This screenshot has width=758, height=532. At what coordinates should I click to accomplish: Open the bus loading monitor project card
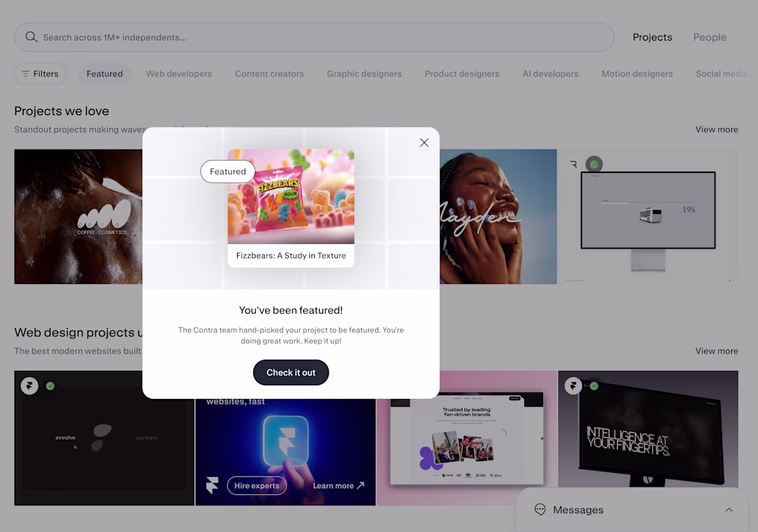(x=648, y=216)
